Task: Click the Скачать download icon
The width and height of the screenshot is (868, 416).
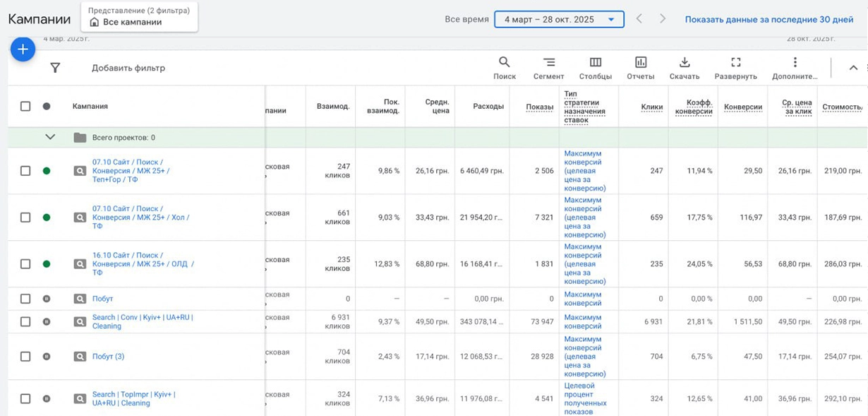Action: tap(684, 68)
